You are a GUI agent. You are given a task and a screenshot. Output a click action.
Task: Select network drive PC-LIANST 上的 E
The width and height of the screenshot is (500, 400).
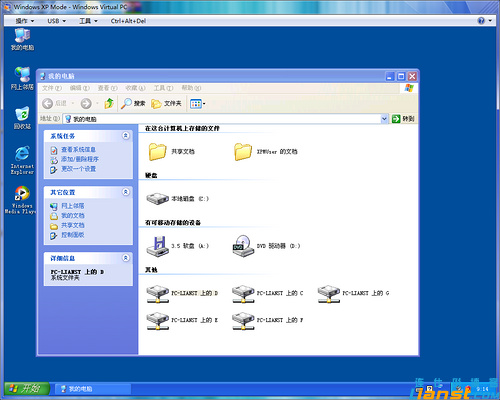click(x=182, y=320)
